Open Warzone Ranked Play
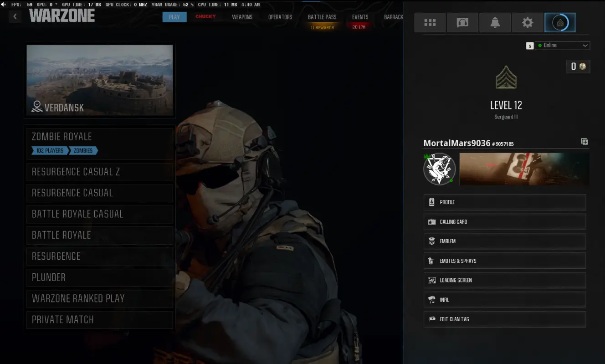Image resolution: width=605 pixels, height=364 pixels. pos(100,298)
